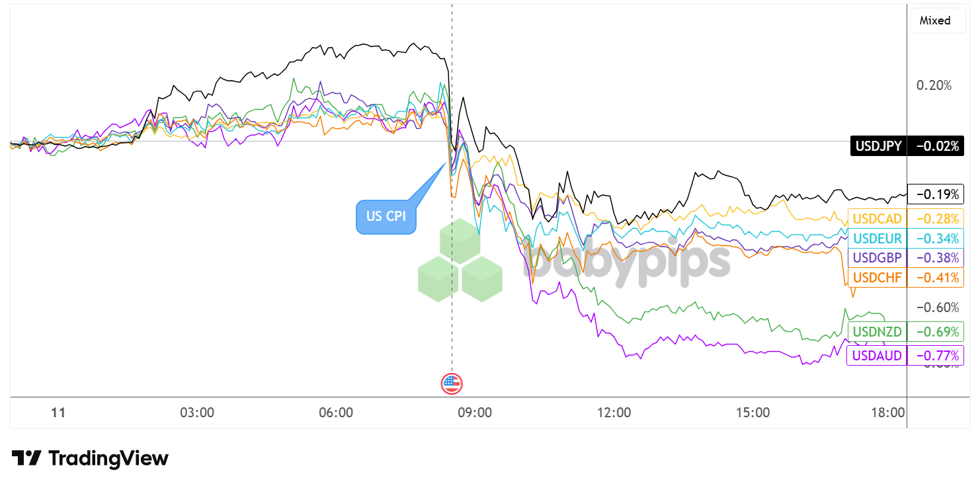The width and height of the screenshot is (980, 488).
Task: Select the USDAUD series label
Action: 878,356
